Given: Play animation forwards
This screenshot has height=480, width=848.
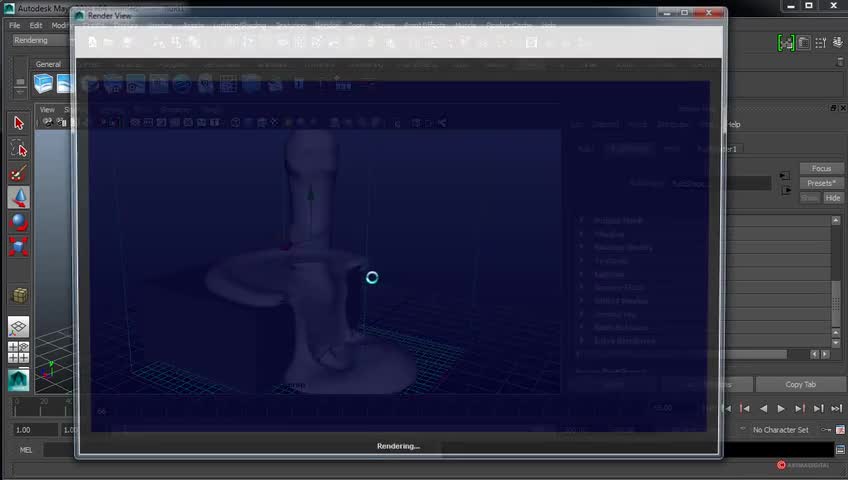Looking at the screenshot, I should (781, 409).
